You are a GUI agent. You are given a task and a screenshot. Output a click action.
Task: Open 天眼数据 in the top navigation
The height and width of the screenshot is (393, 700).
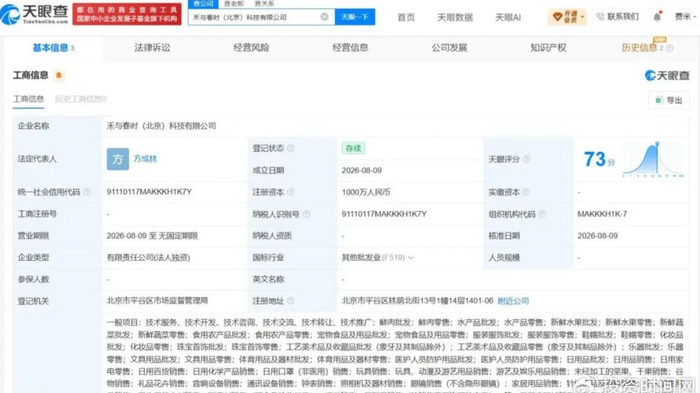[x=454, y=17]
